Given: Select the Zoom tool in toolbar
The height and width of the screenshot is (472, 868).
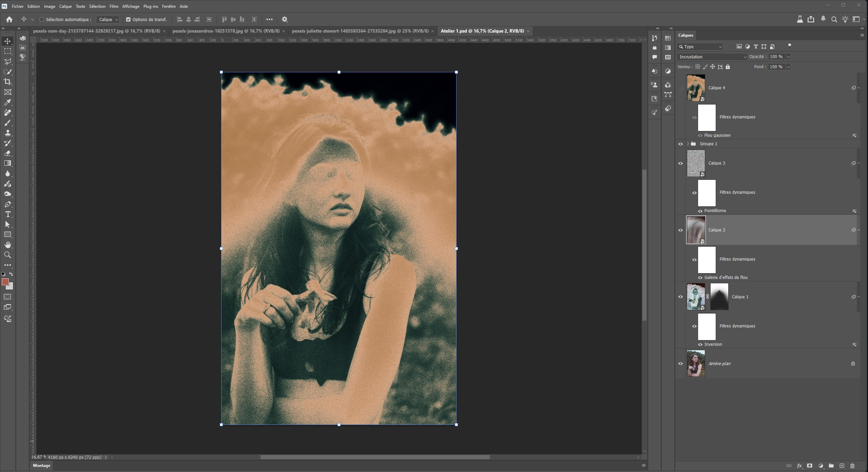Looking at the screenshot, I should point(7,255).
